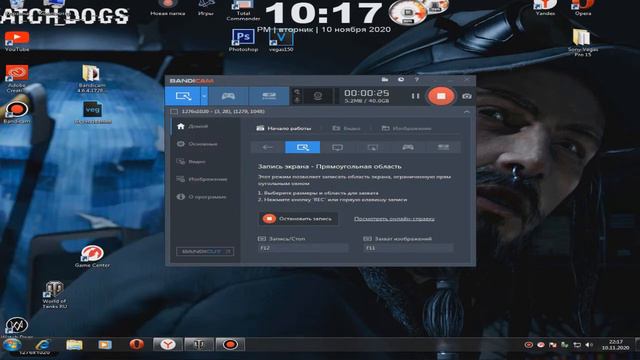Open help question mark icon
The image size is (640, 360).
click(x=416, y=80)
